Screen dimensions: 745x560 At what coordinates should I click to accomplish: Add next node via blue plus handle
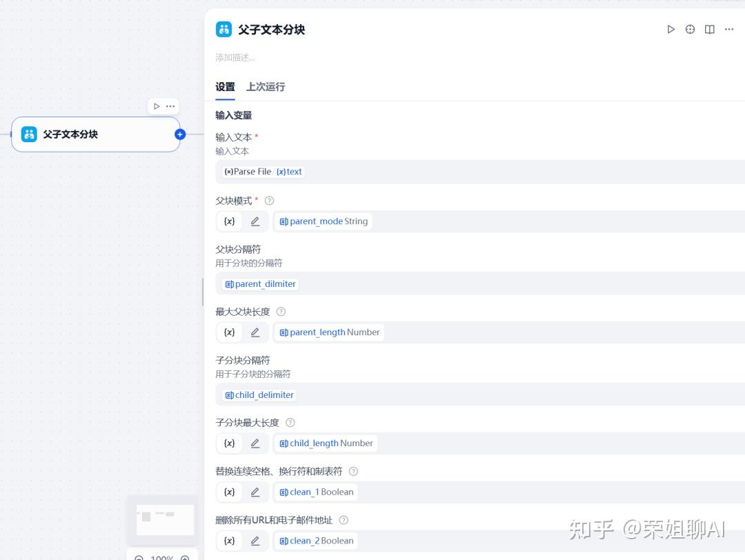point(180,134)
